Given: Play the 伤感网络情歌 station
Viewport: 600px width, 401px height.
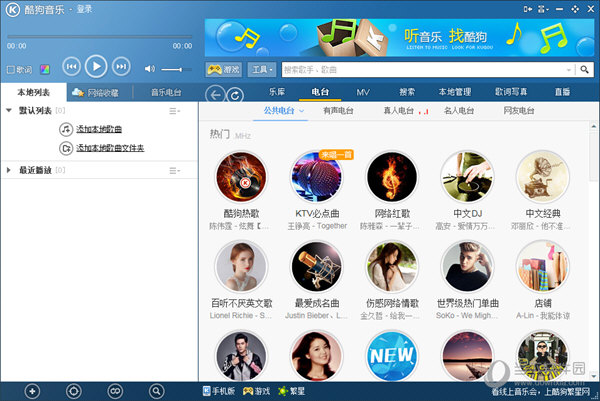Looking at the screenshot, I should [x=392, y=266].
